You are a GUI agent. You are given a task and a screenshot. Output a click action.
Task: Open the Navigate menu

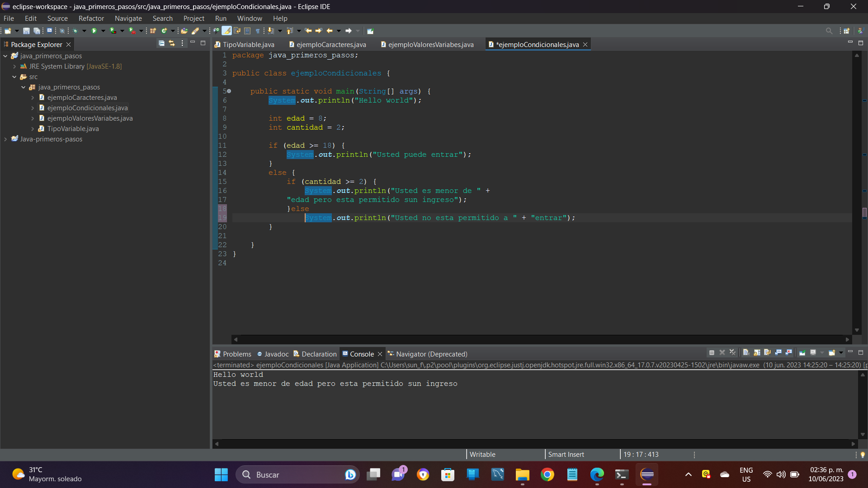128,19
